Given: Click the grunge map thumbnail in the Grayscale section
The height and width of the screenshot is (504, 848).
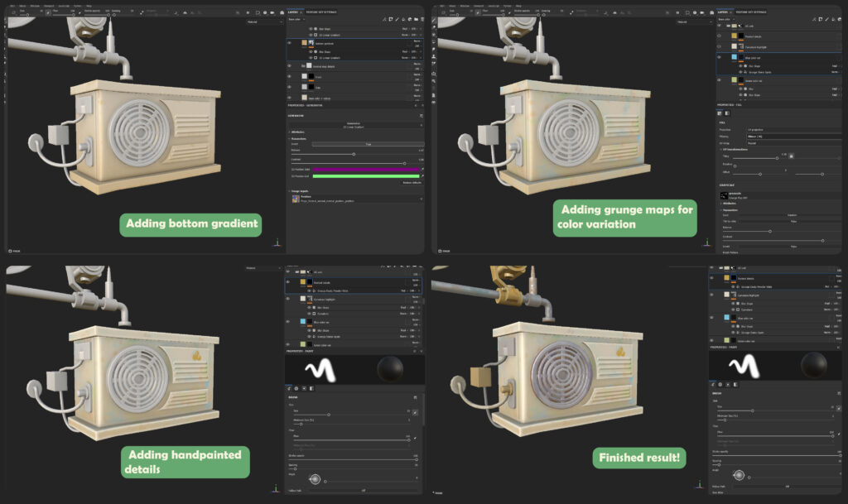Looking at the screenshot, I should tap(722, 194).
